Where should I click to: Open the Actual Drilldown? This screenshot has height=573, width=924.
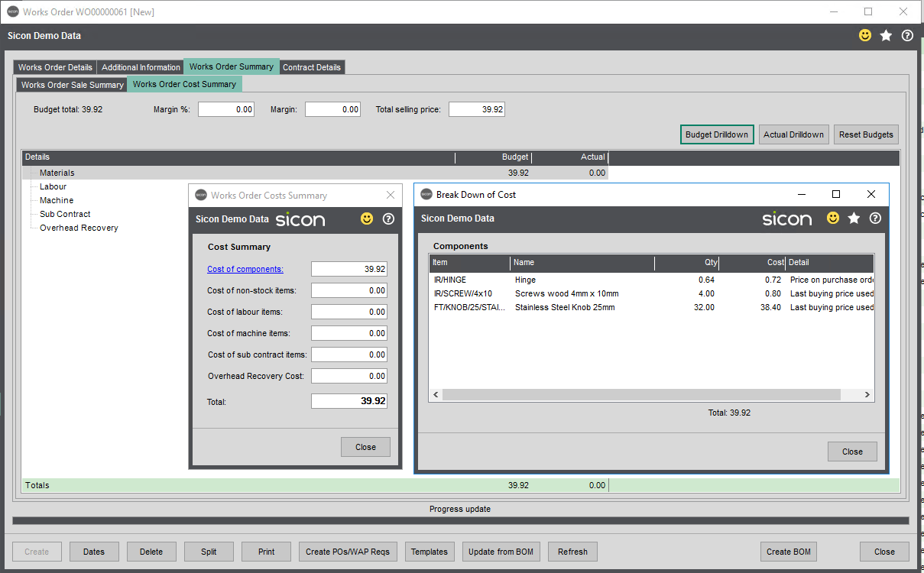pyautogui.click(x=793, y=134)
